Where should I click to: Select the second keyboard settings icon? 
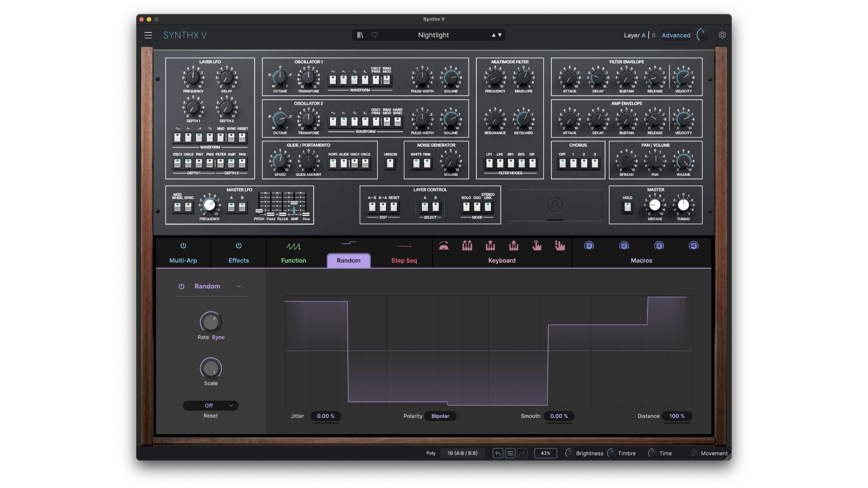467,246
